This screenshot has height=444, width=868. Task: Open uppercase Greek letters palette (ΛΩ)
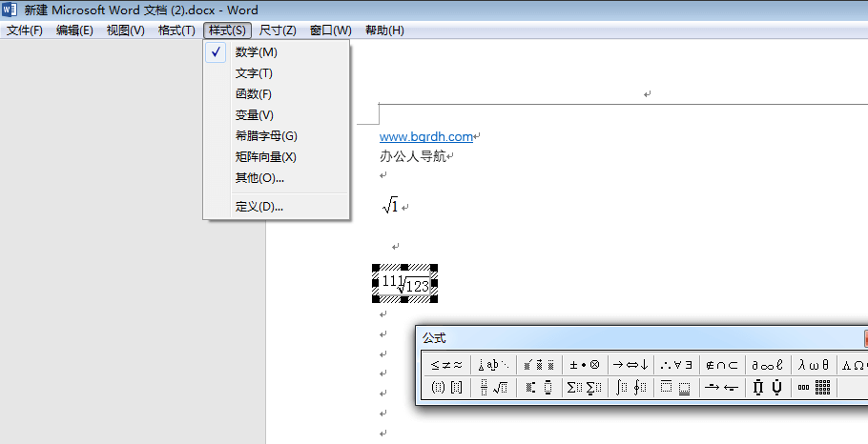(x=853, y=365)
